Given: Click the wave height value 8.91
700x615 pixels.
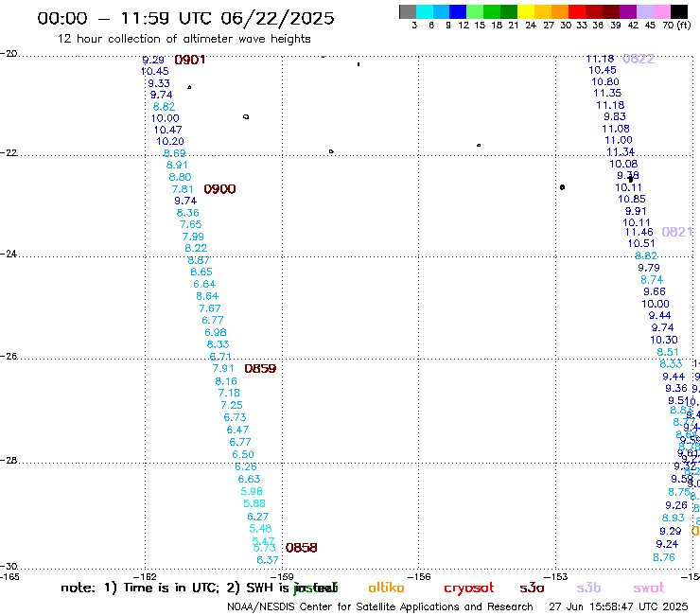Looking at the screenshot, I should (177, 166).
